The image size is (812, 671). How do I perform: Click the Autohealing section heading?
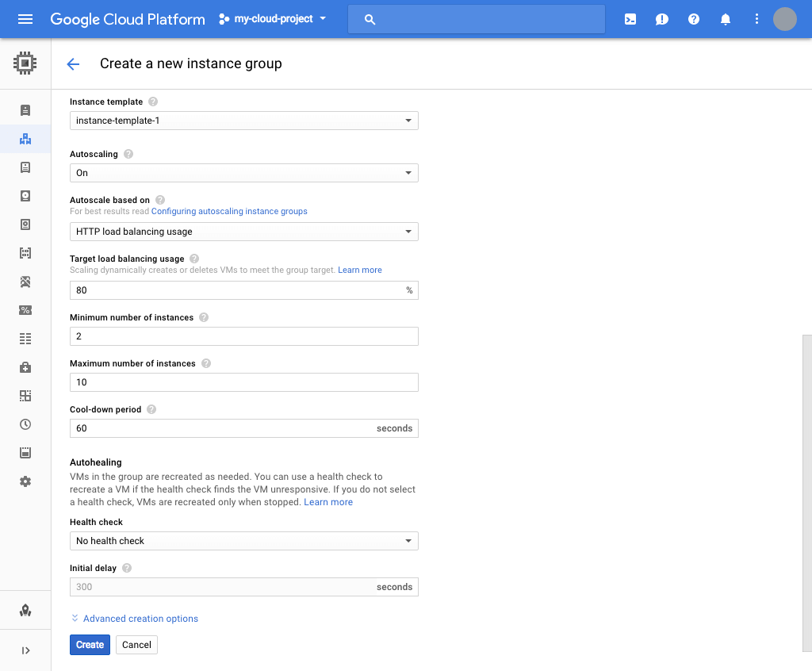[96, 462]
